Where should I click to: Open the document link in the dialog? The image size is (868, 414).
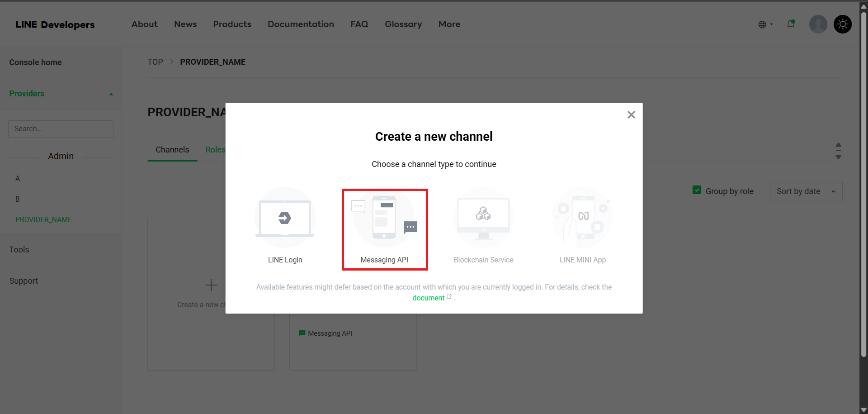429,298
